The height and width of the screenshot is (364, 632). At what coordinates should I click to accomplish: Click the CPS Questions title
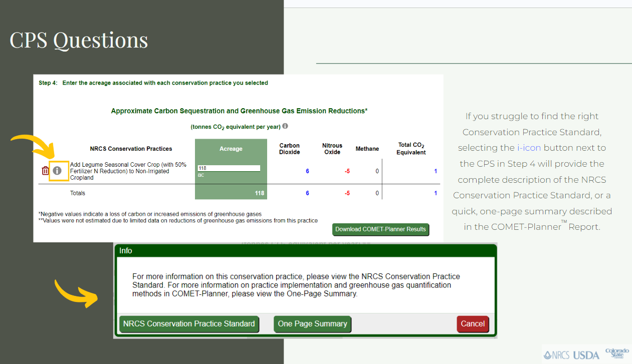click(79, 40)
